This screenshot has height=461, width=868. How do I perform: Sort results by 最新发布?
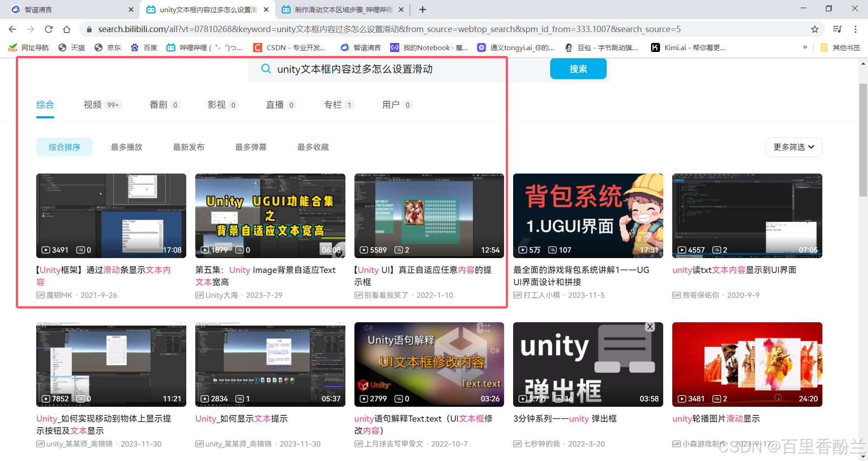pos(189,147)
